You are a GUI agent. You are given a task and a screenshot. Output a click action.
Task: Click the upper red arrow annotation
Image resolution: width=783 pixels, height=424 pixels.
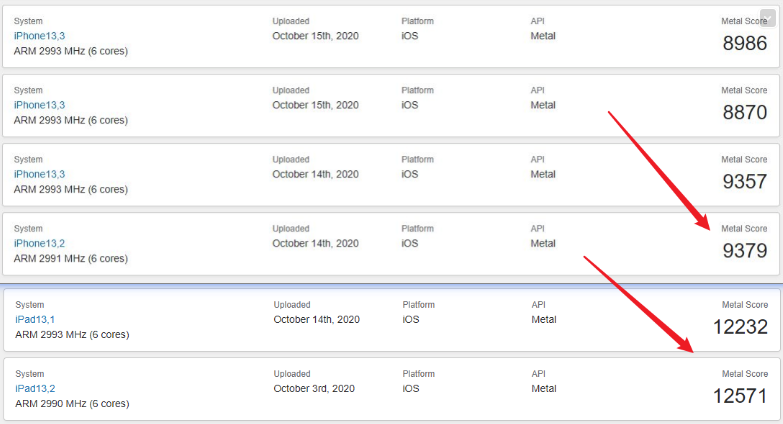(x=659, y=170)
